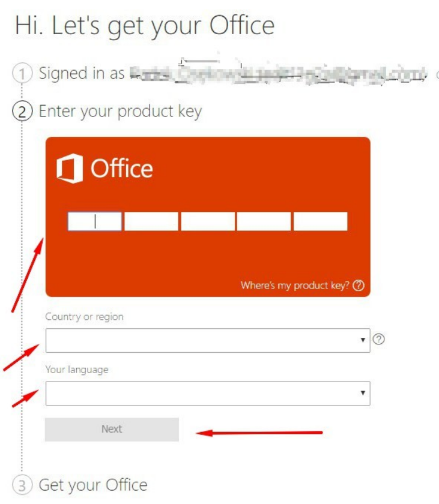The width and height of the screenshot is (439, 504).
Task: Click the blurred signed-in email address
Action: pyautogui.click(x=277, y=74)
